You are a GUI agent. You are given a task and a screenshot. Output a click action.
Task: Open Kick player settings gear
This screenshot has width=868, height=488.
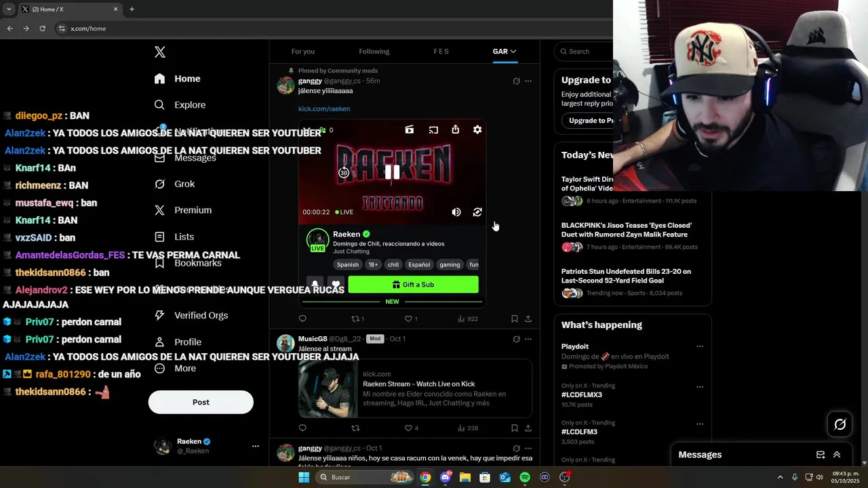[x=477, y=129]
